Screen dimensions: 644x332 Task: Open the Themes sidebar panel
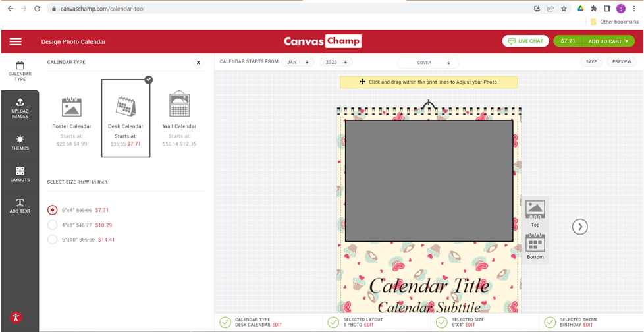pos(20,142)
